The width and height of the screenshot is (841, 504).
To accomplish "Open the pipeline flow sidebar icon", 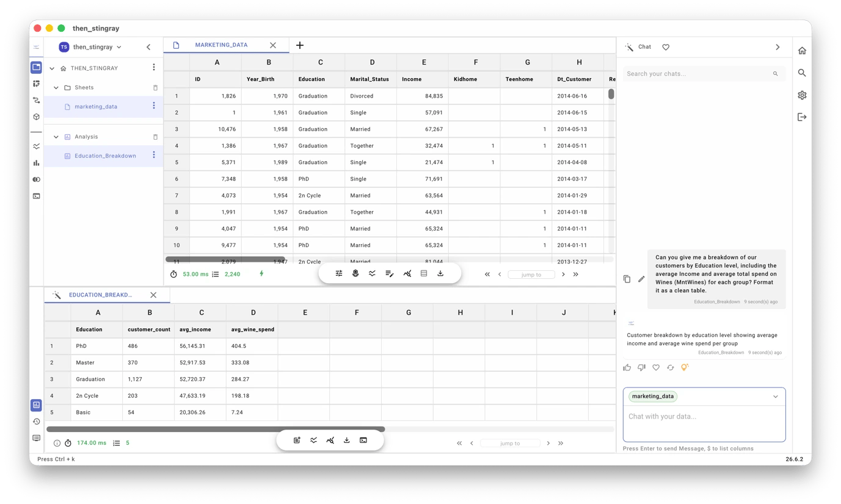I will click(x=36, y=100).
